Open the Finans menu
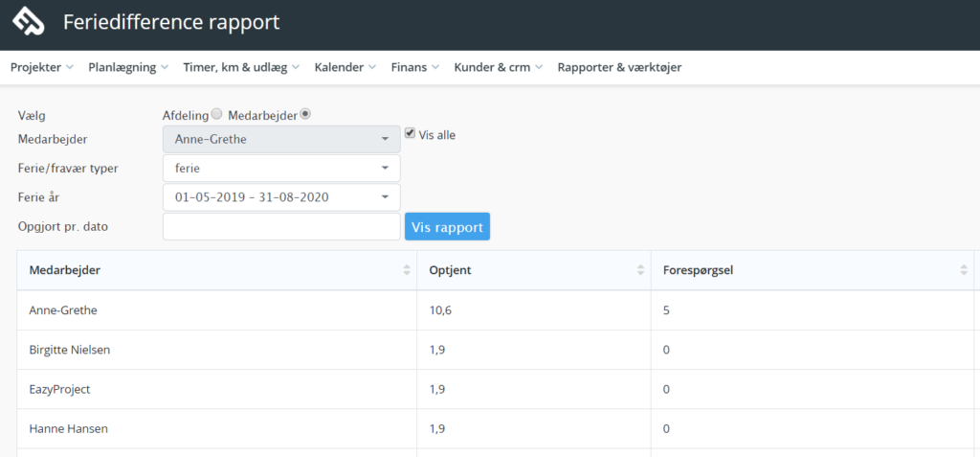 [415, 68]
